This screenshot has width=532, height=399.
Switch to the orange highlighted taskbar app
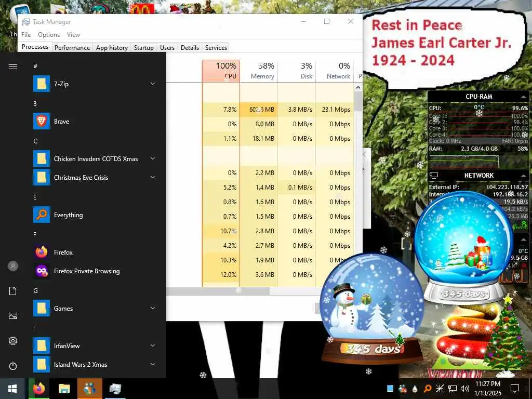tap(89, 389)
